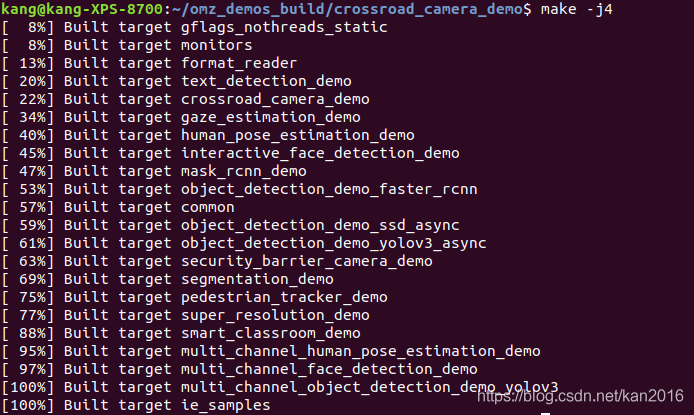The height and width of the screenshot is (415, 694).
Task: Select the smart_classroom_demo target line
Action: tap(181, 333)
